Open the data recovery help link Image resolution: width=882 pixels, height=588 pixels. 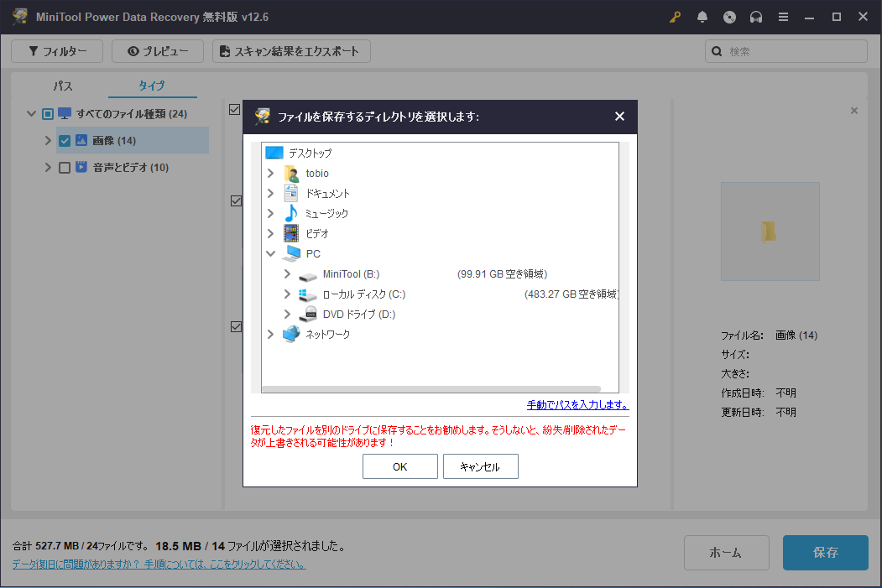pyautogui.click(x=159, y=564)
